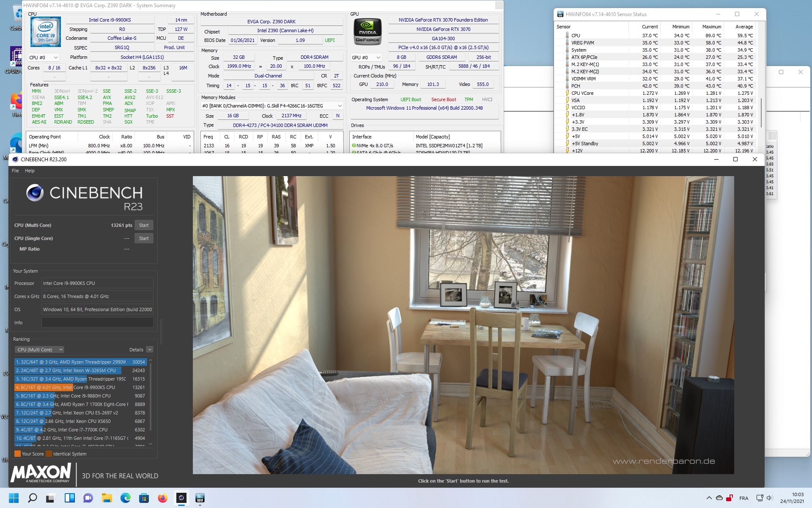This screenshot has width=812, height=508.
Task: Start the CPU (Single Core) test
Action: pos(144,238)
